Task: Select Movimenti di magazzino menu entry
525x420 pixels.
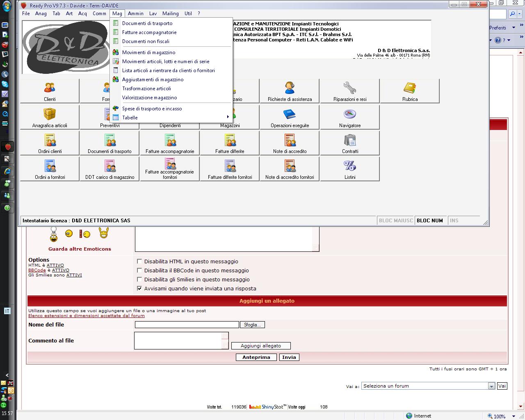Action: pos(171,52)
